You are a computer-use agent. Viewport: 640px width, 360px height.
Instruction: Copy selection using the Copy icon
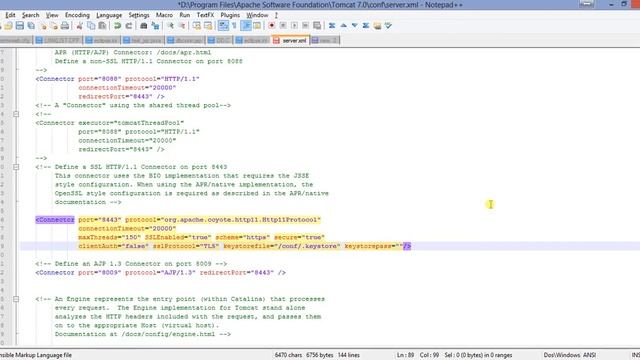pos(91,26)
